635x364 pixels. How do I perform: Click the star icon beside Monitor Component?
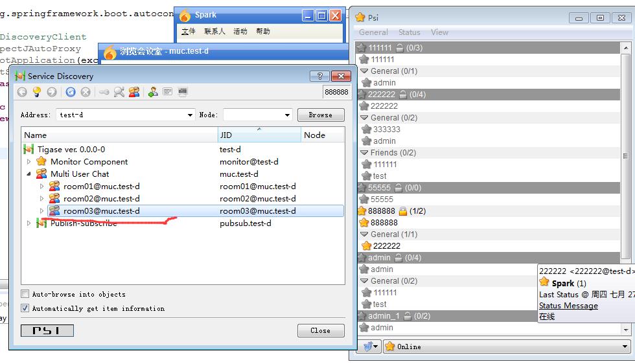point(41,161)
